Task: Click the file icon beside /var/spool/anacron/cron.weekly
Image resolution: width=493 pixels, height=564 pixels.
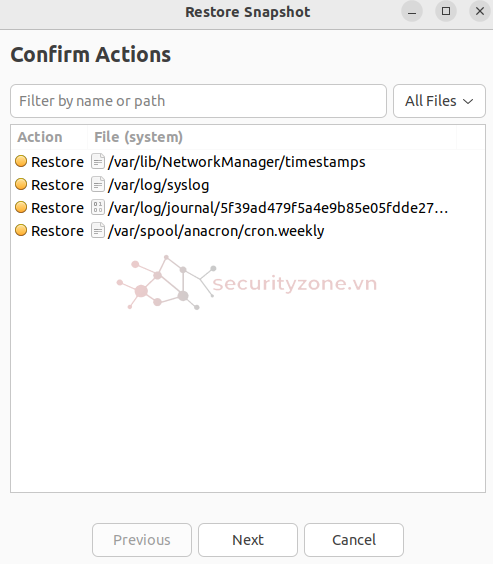Action: click(97, 231)
